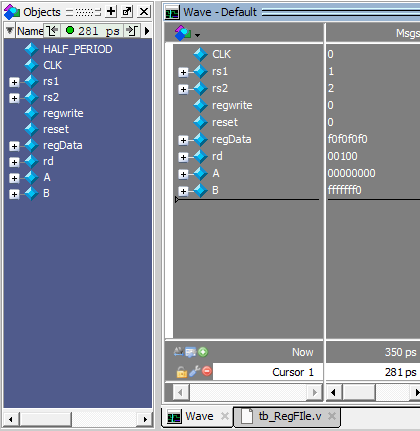The height and width of the screenshot is (431, 420).
Task: Expand regData in the Wave signal list
Action: [183, 140]
